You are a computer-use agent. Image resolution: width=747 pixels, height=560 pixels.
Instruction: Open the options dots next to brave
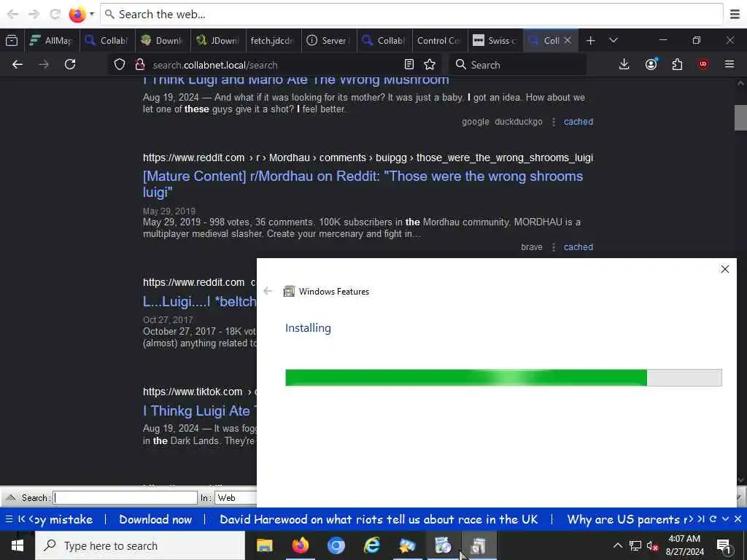tap(553, 247)
